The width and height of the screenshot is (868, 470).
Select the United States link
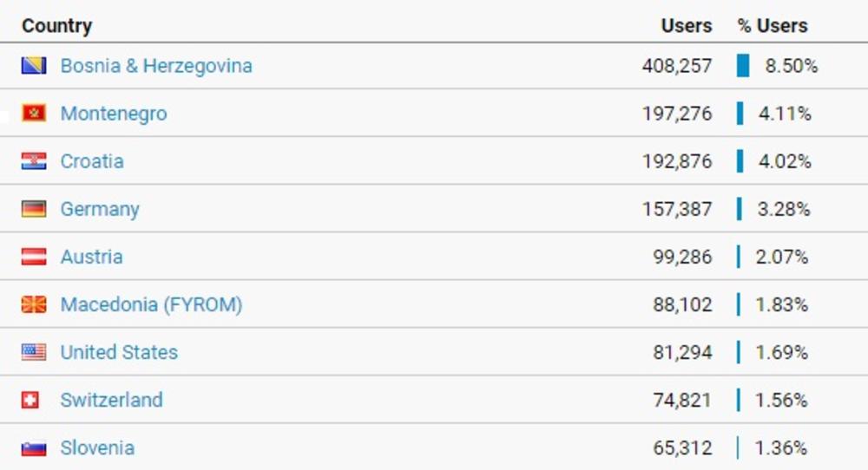click(x=119, y=352)
